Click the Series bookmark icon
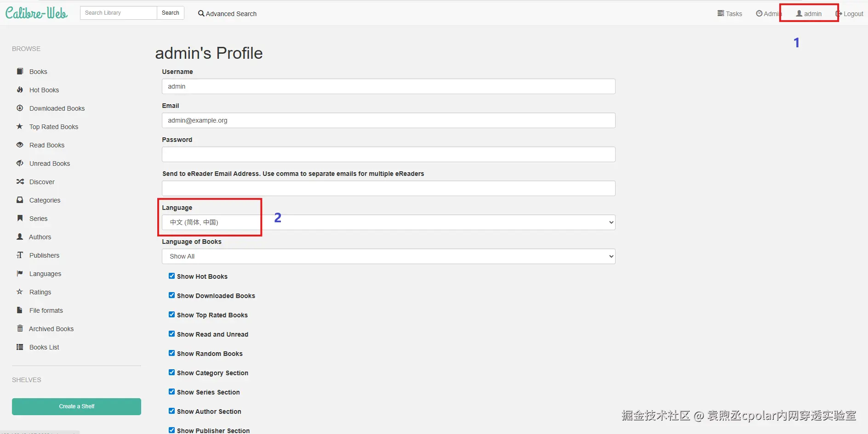The height and width of the screenshot is (434, 868). (20, 219)
